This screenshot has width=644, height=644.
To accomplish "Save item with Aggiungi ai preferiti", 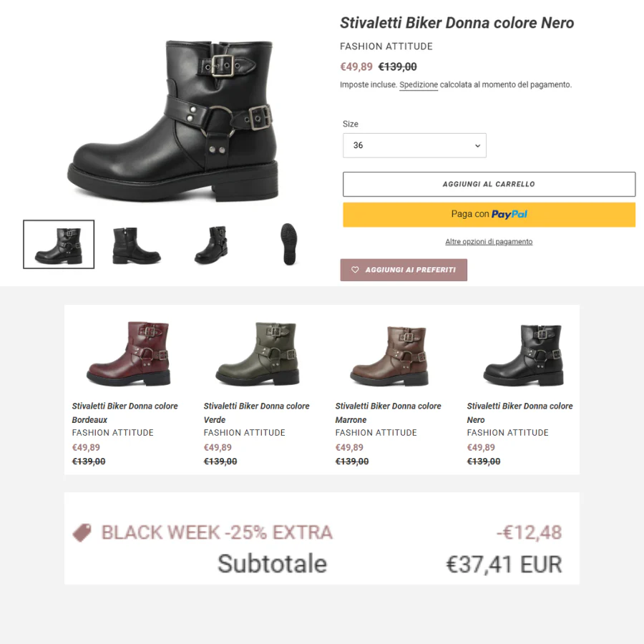I will click(x=404, y=270).
